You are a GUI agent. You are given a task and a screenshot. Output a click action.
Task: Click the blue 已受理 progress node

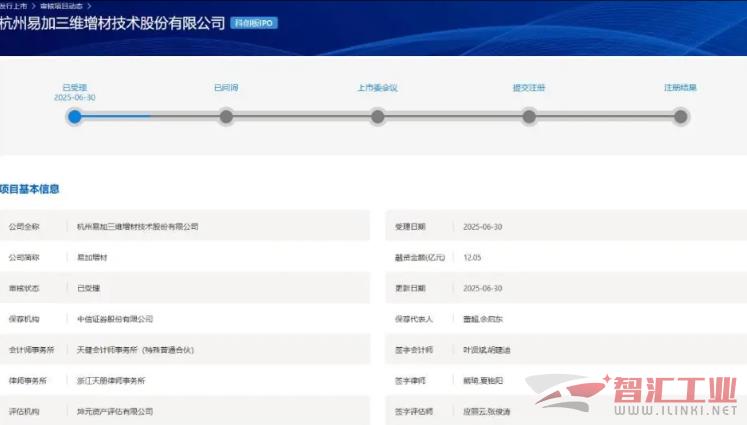point(75,117)
